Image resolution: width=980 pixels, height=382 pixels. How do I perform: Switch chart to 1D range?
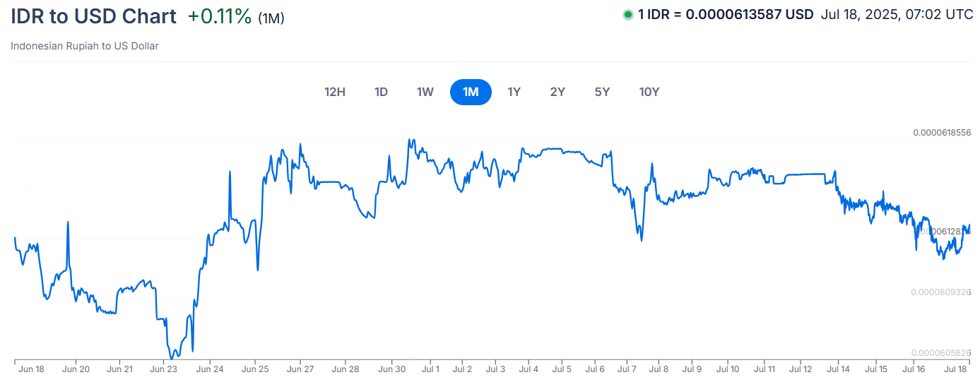click(381, 92)
